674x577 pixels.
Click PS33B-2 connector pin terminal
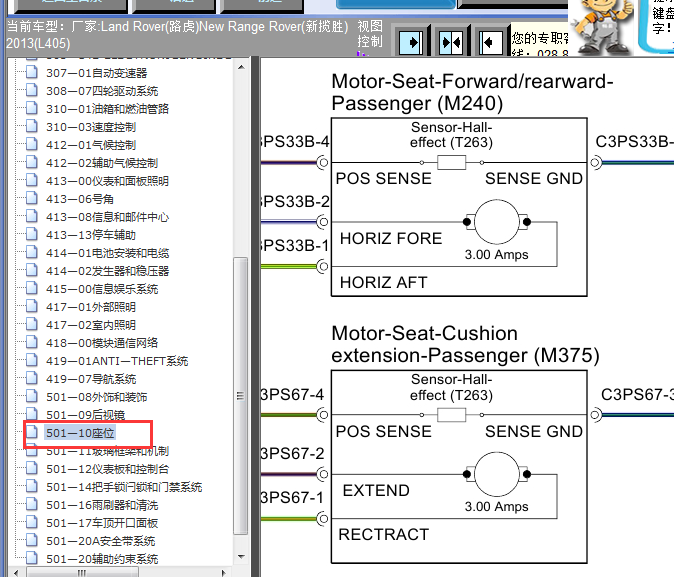tap(322, 222)
